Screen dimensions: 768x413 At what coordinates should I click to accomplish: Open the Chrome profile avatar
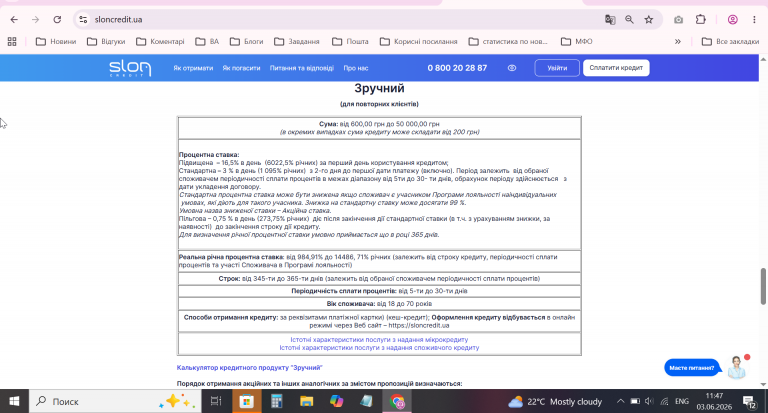[733, 20]
